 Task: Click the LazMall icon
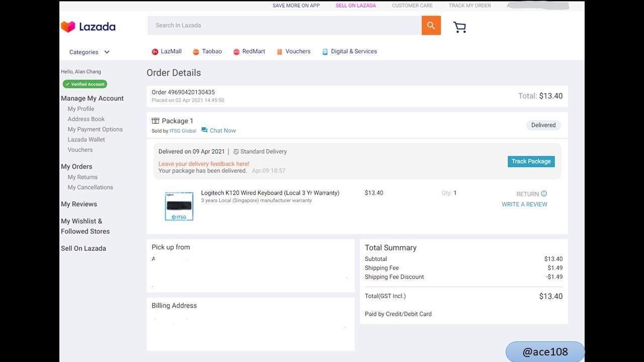tap(155, 52)
